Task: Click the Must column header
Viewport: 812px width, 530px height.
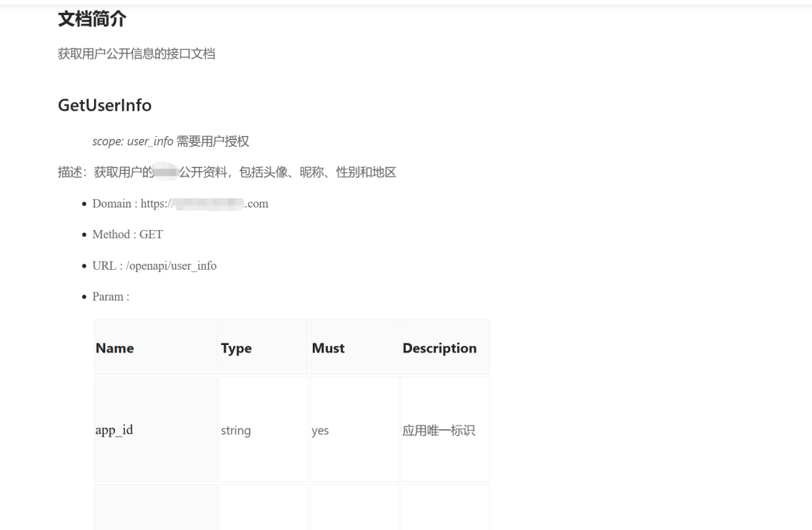Action: pos(355,348)
